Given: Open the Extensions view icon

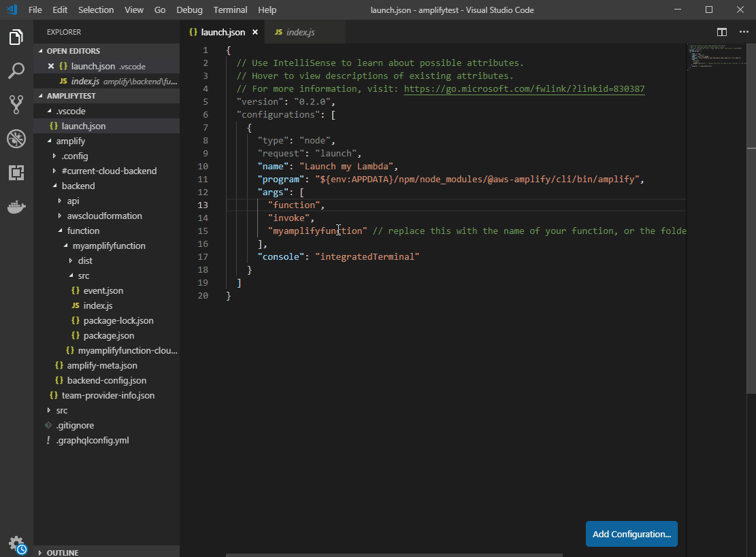Looking at the screenshot, I should (16, 173).
